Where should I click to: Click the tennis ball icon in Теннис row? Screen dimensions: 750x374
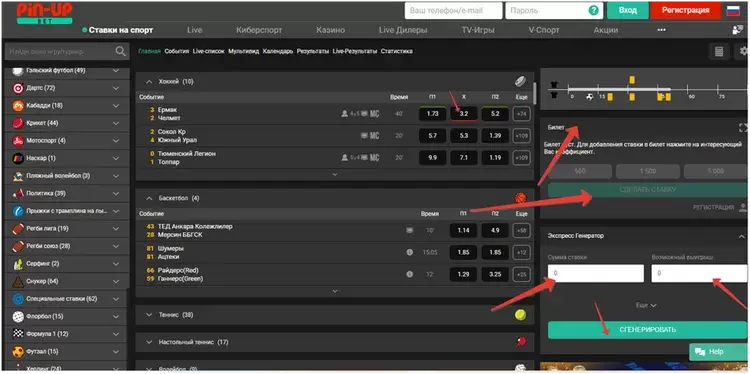[x=520, y=315]
